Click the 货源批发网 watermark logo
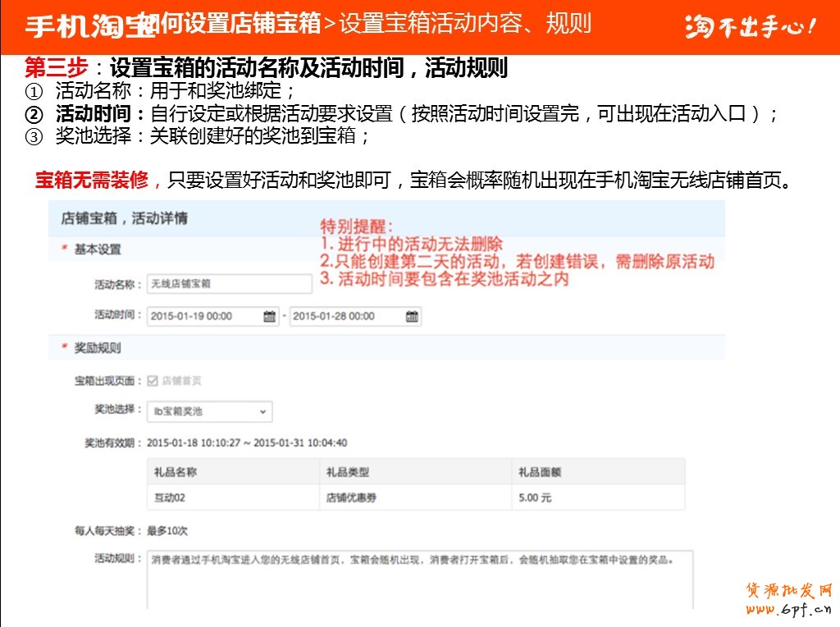Image resolution: width=840 pixels, height=627 pixels. (789, 592)
